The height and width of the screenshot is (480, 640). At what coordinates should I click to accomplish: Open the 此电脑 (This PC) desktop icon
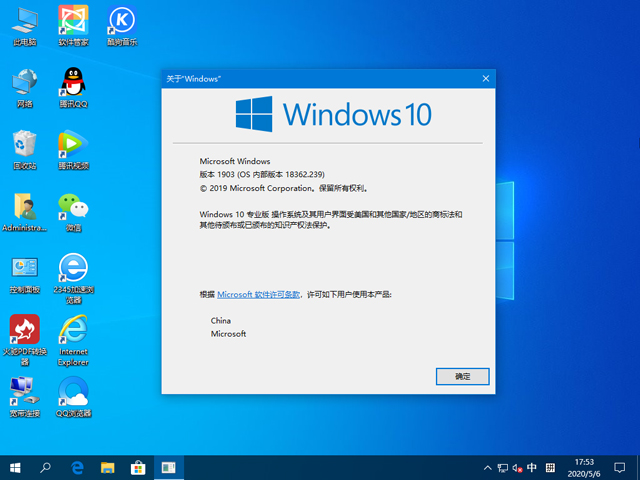point(25,27)
